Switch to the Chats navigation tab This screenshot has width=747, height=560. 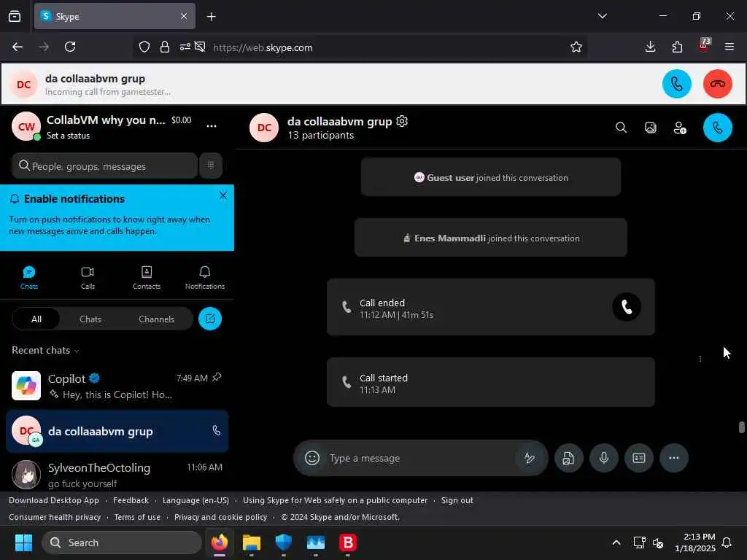click(29, 278)
